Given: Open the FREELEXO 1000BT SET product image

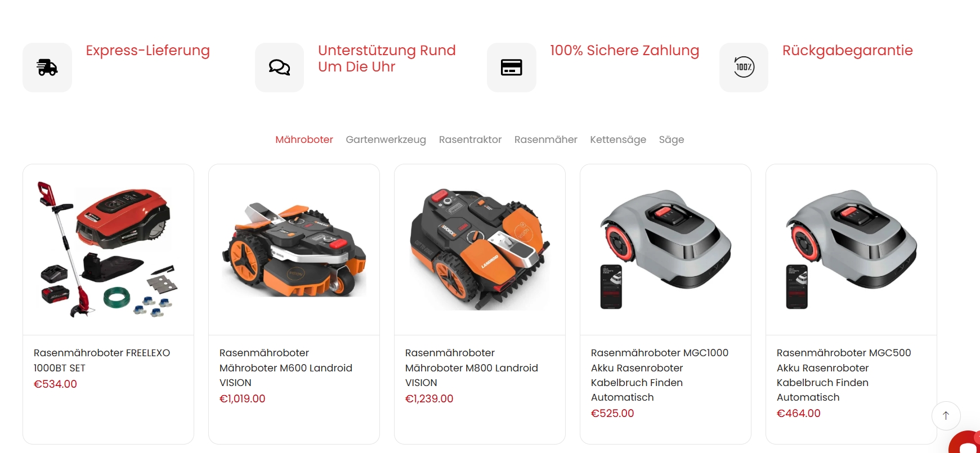Looking at the screenshot, I should tap(108, 250).
